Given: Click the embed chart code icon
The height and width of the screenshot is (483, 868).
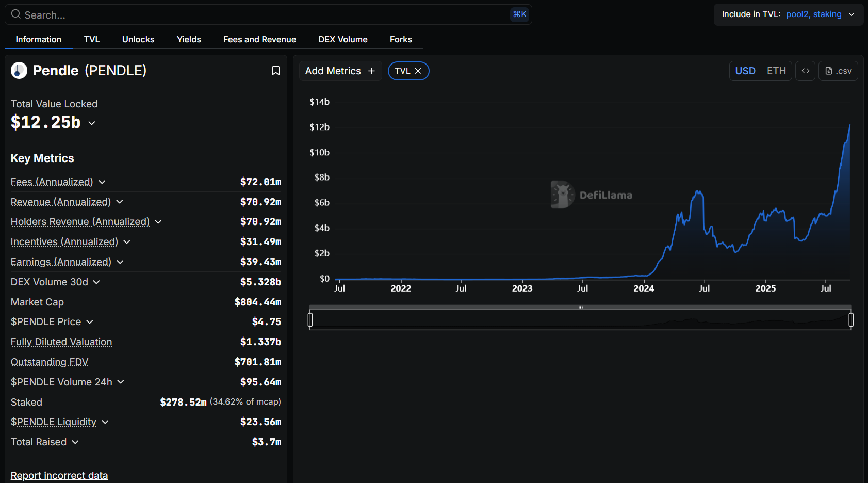Looking at the screenshot, I should click(x=805, y=71).
